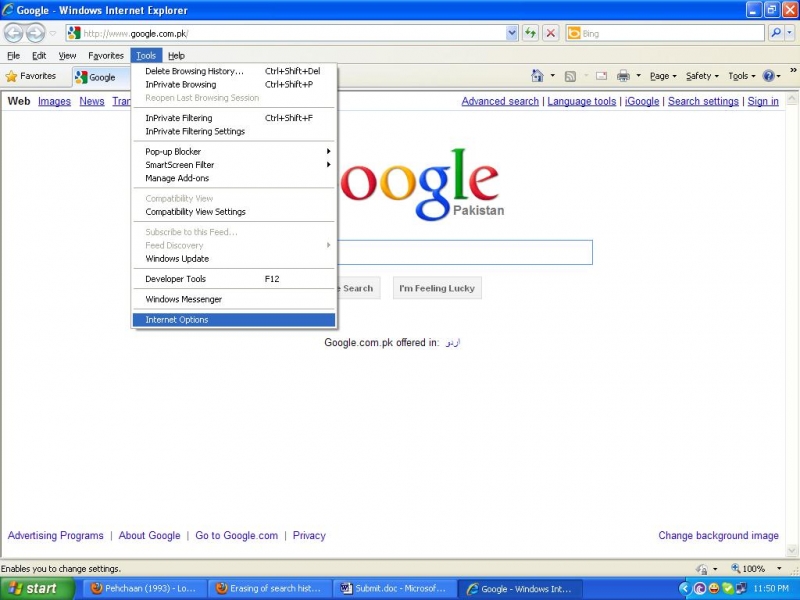Click the Read Mail icon
The image size is (800, 600).
601,75
